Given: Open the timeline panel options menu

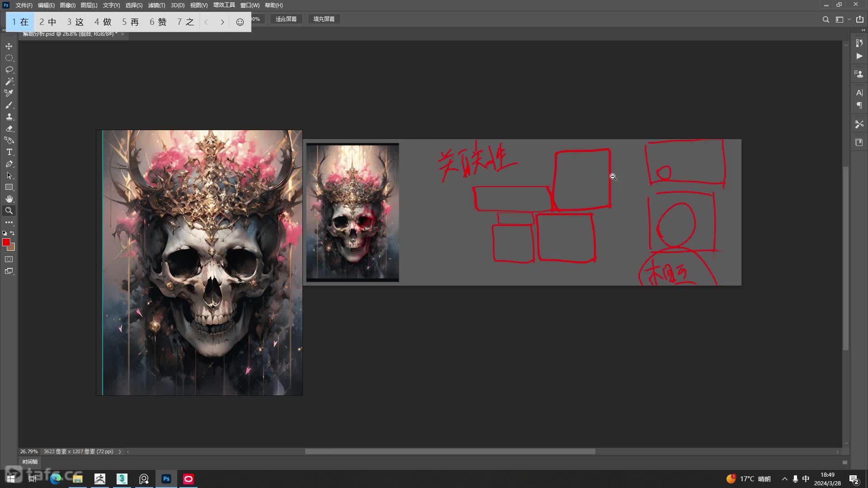Looking at the screenshot, I should (844, 462).
